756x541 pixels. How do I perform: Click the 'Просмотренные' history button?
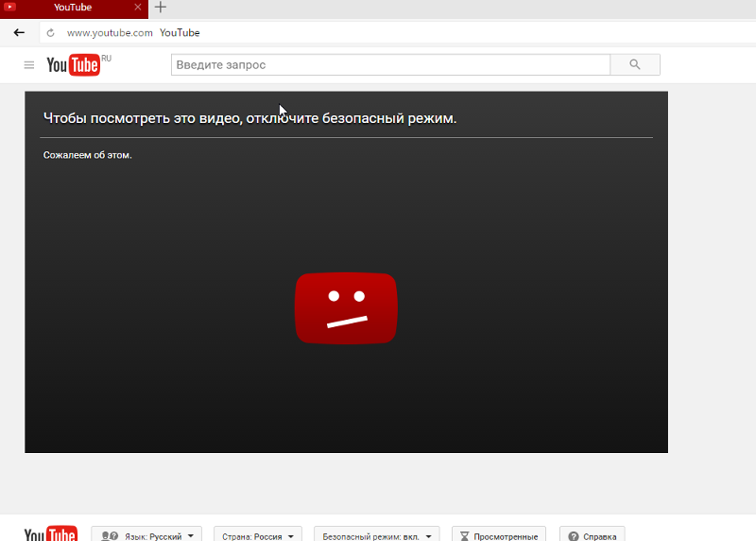pyautogui.click(x=499, y=534)
